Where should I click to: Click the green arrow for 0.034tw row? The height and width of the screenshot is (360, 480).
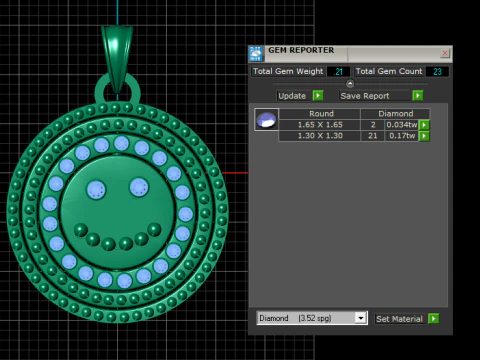tap(424, 125)
